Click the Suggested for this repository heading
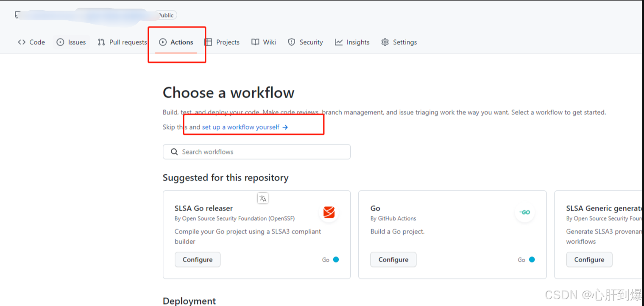 point(226,178)
